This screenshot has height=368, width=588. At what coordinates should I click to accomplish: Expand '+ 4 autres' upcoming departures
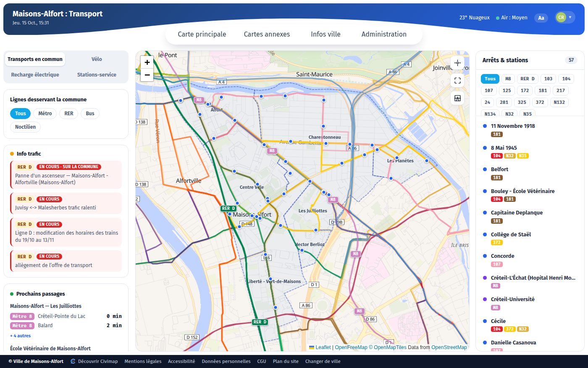[x=20, y=336]
